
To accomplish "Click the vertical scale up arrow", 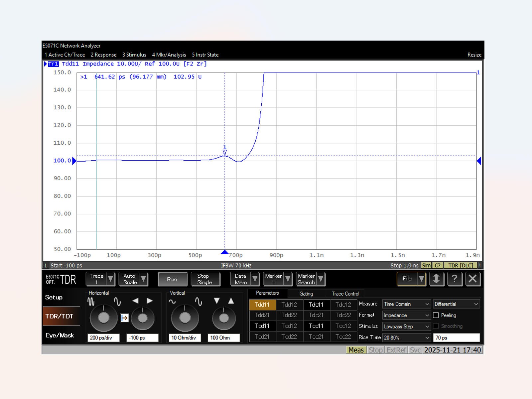I will point(231,301).
